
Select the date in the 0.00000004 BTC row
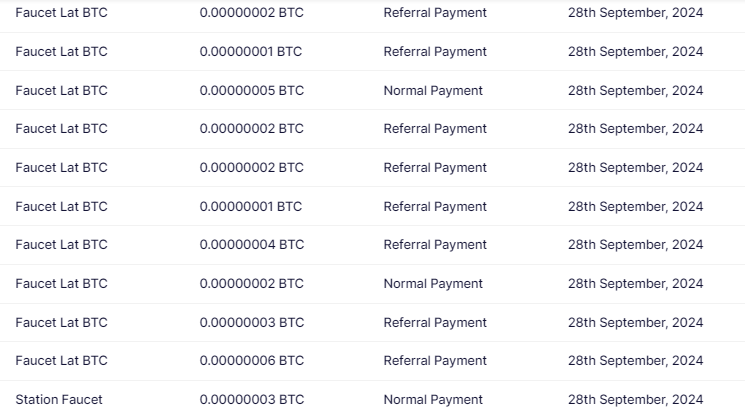635,244
